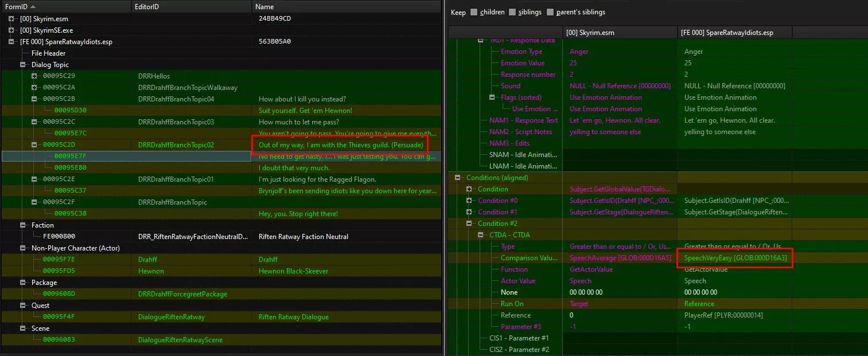Viewport: 868px width, 356px height.
Task: Select response record 00095E7C
Action: 221,134
